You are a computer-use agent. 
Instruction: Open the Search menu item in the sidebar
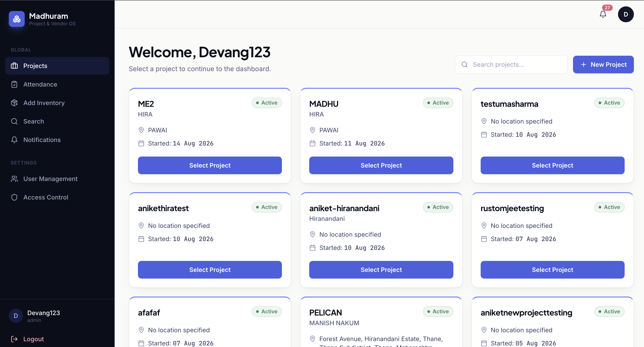57,121
